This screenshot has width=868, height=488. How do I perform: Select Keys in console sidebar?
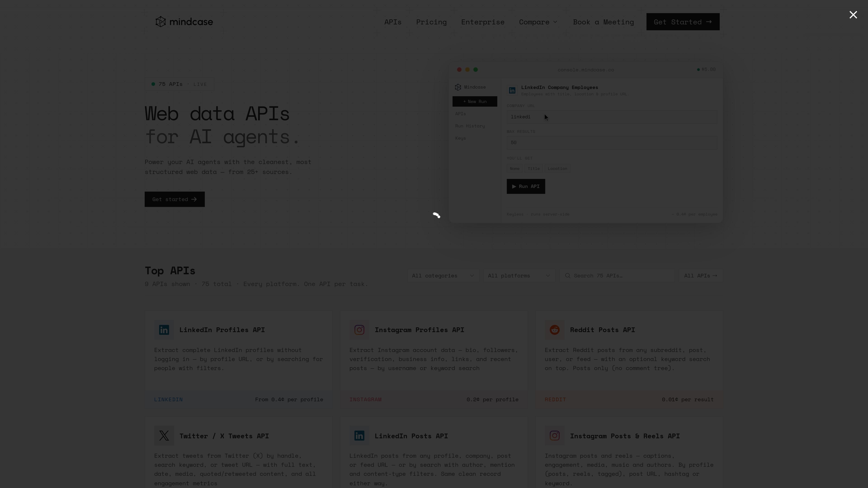[460, 138]
